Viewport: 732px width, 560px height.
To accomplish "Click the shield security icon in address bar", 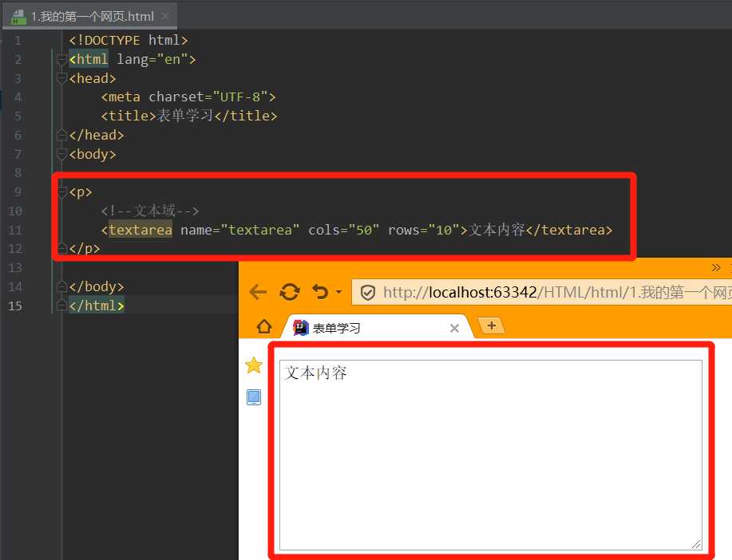I will coord(368,293).
